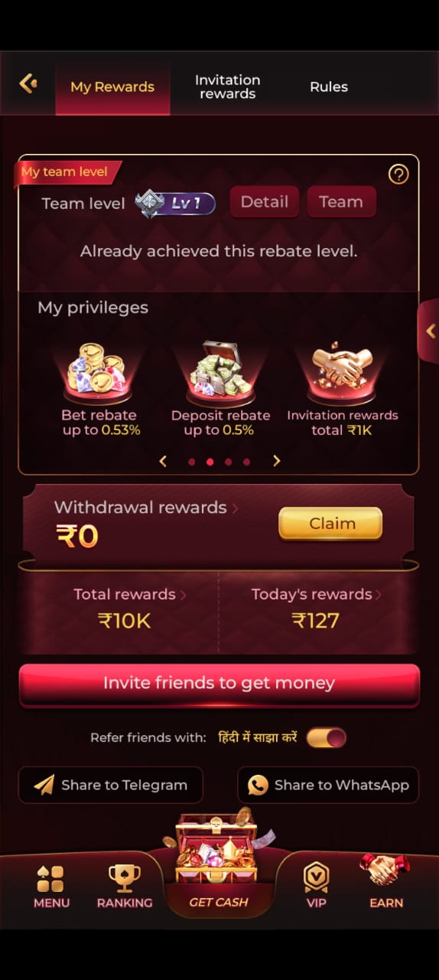Viewport: 439px width, 980px height.
Task: Switch to the Rules tab
Action: [x=329, y=87]
